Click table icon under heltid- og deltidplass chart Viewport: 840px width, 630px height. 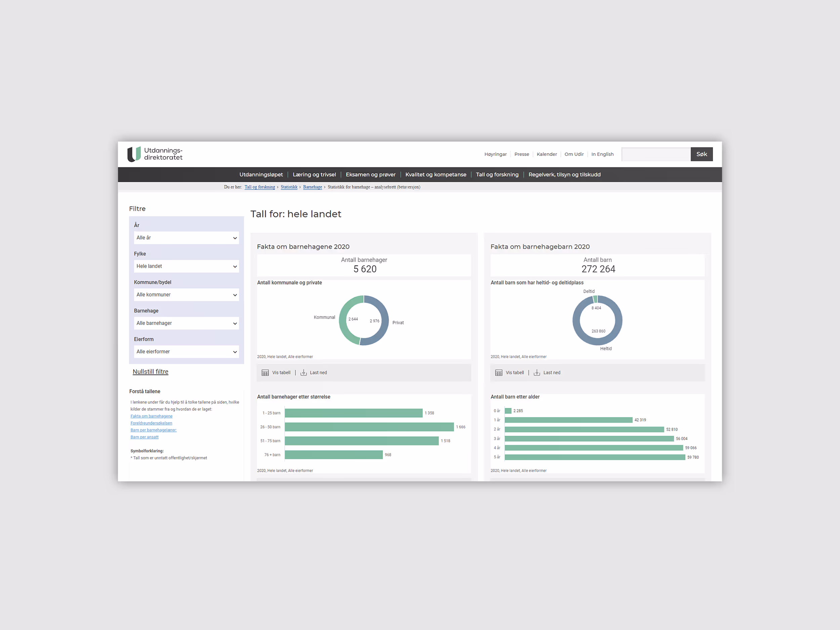click(x=499, y=373)
